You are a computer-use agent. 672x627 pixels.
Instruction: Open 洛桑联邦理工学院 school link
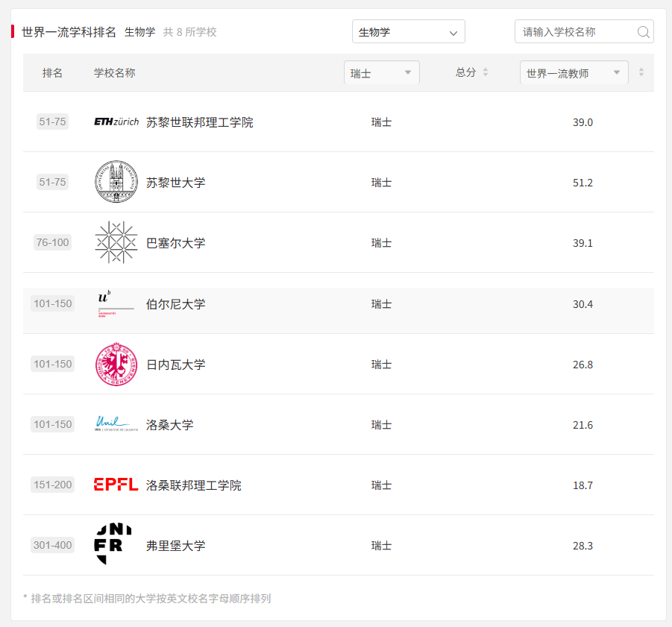pyautogui.click(x=194, y=485)
